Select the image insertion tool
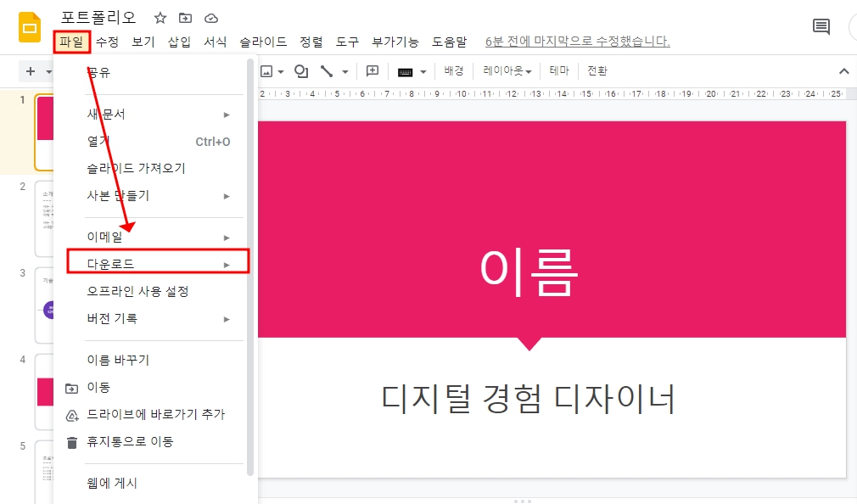 (x=266, y=71)
